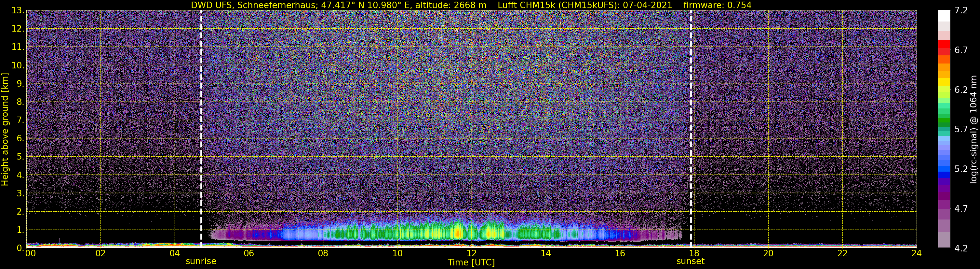Click the red band of the colorbar
Image resolution: width=980 pixels, height=269 pixels.
pyautogui.click(x=944, y=44)
